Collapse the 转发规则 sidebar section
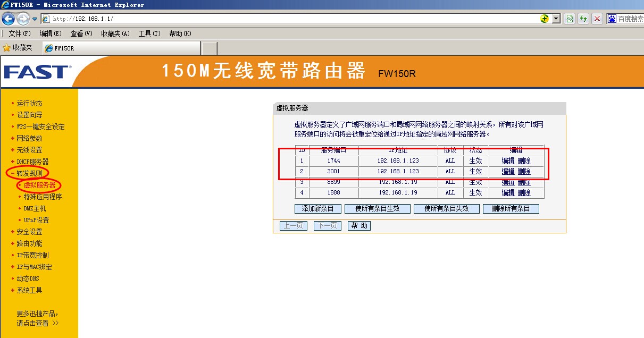Viewport: 644px width, 338px height. [x=29, y=173]
